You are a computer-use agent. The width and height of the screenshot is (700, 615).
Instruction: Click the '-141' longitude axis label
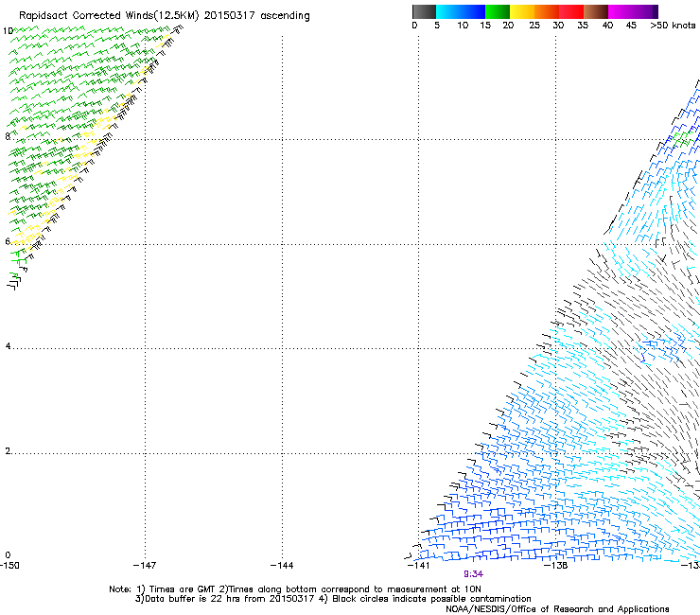pos(419,566)
